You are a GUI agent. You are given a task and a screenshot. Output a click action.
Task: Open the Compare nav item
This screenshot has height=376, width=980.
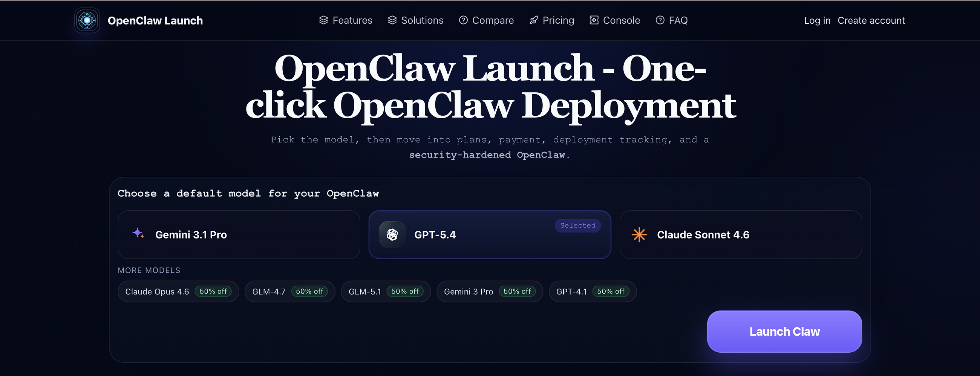486,20
